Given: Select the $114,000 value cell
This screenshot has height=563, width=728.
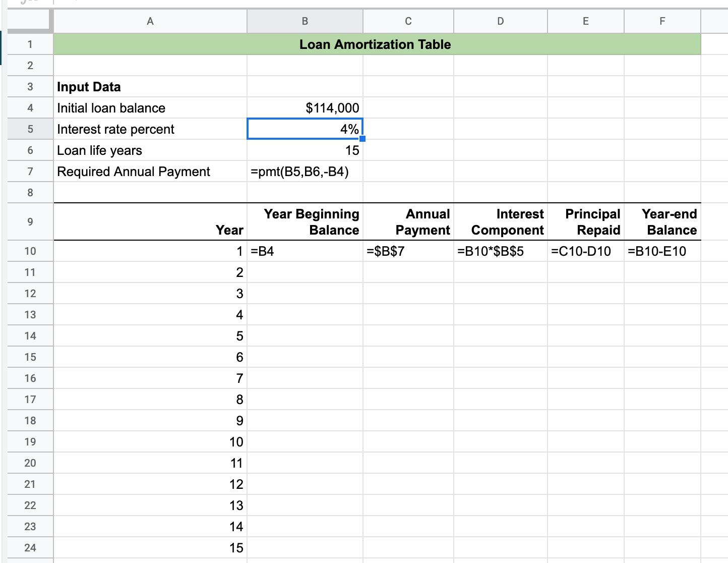Looking at the screenshot, I should (305, 108).
